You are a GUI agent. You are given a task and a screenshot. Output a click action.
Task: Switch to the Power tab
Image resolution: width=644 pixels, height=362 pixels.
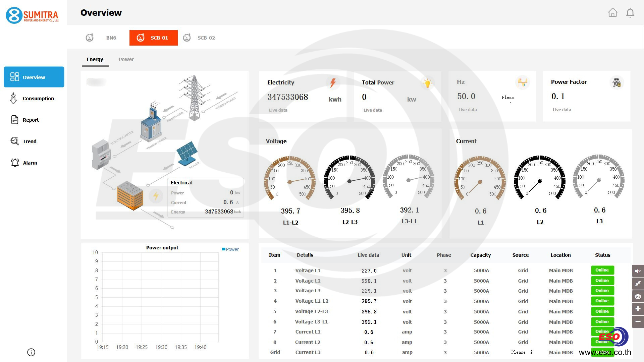click(x=126, y=59)
